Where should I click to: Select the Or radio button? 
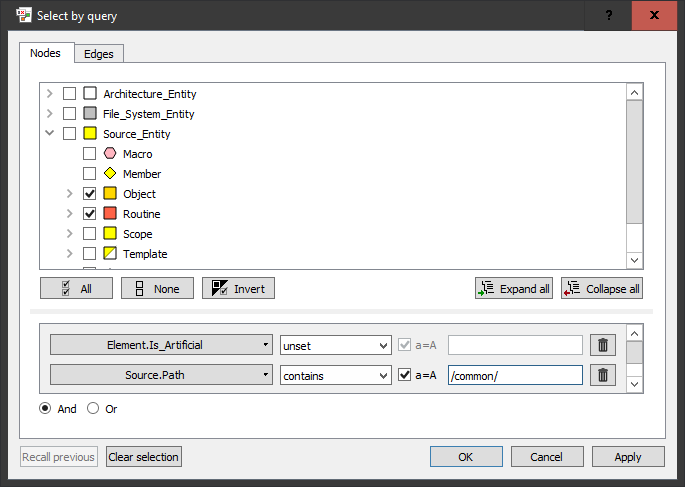click(x=93, y=408)
